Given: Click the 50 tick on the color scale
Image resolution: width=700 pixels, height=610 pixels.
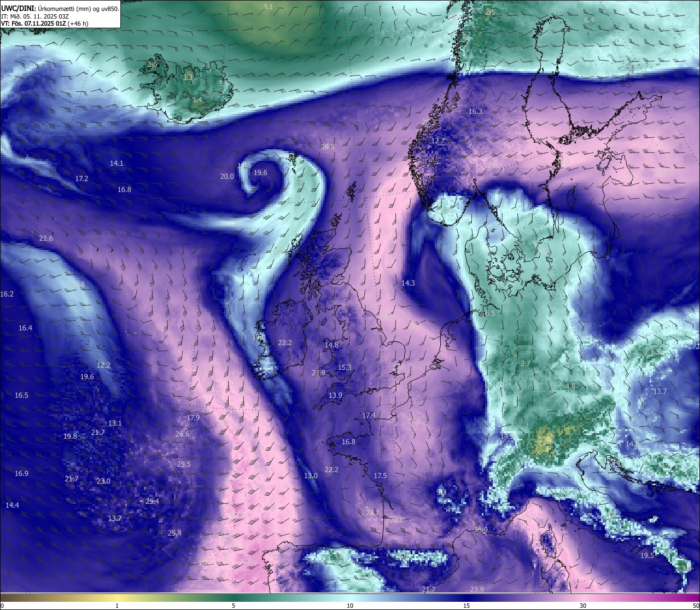Looking at the screenshot, I should pos(696,606).
